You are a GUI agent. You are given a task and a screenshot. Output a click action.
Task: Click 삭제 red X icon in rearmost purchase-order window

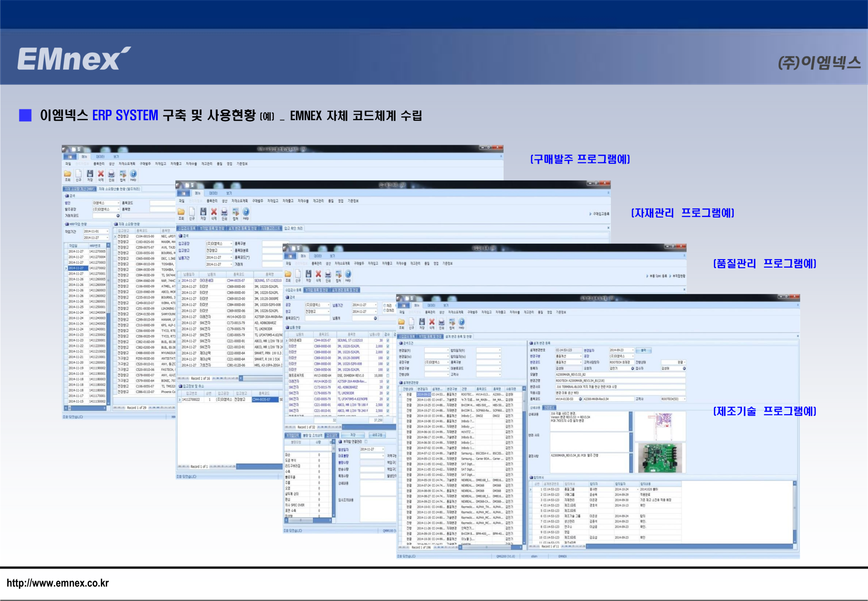101,174
